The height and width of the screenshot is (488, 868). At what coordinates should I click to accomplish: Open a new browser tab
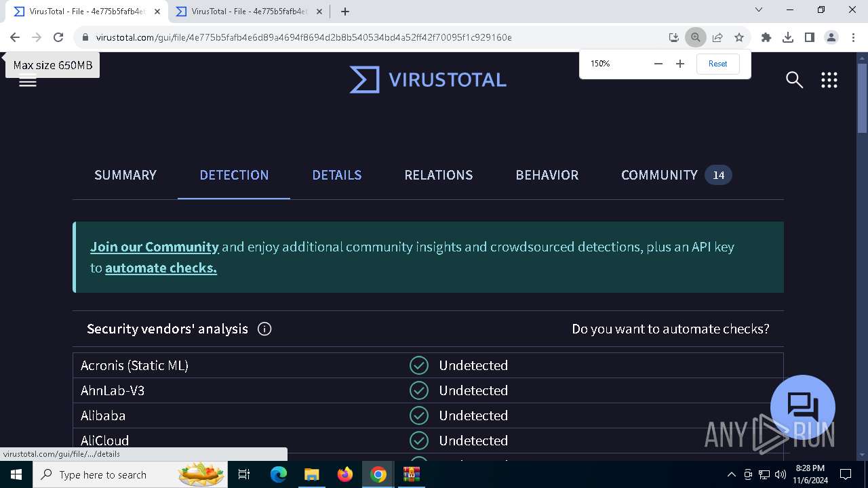tap(345, 11)
